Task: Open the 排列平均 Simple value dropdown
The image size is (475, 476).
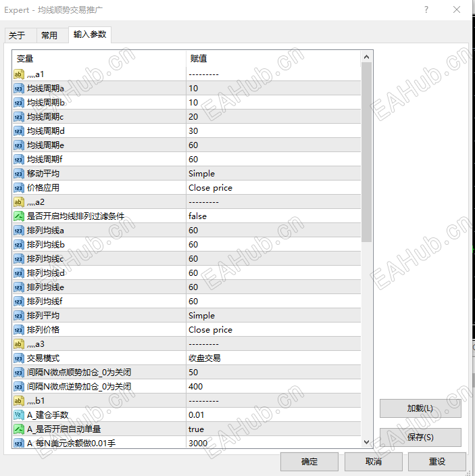Action: tap(273, 316)
